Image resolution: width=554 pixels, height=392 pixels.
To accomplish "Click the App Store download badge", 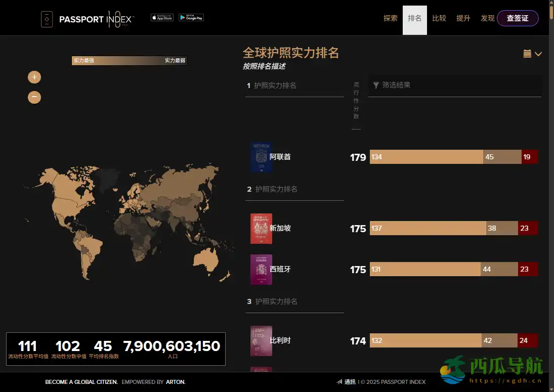I will click(x=161, y=17).
